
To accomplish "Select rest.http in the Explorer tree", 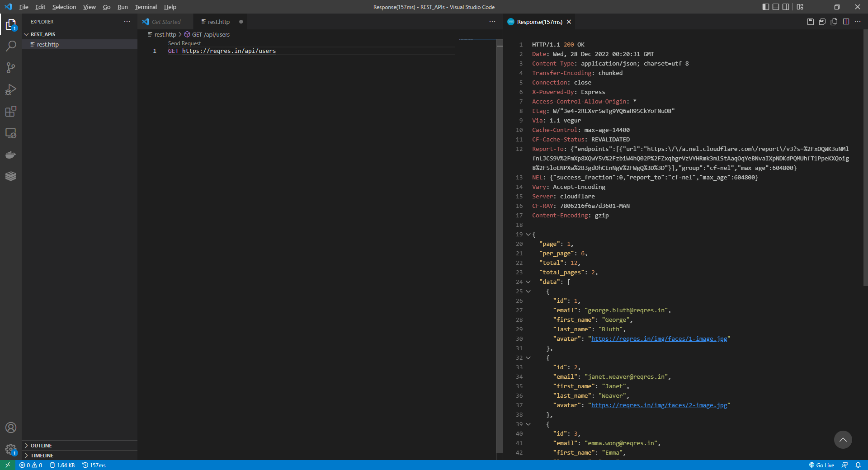I will pos(80,44).
